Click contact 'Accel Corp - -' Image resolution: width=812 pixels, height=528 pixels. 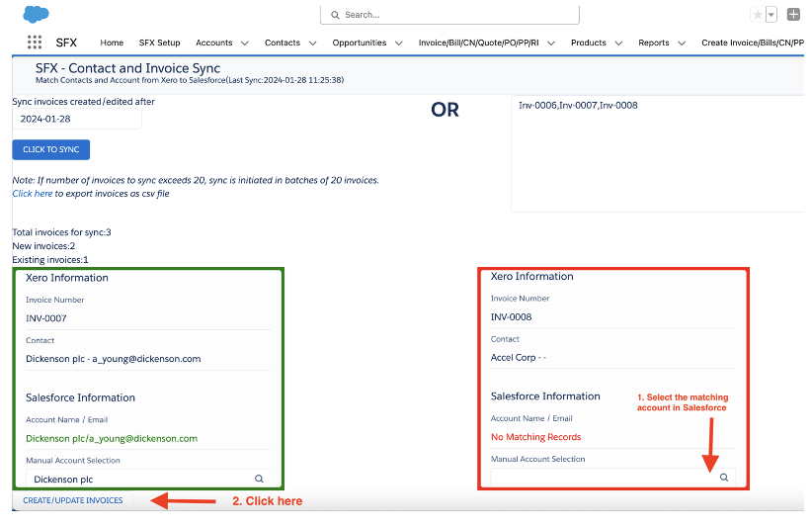(518, 358)
